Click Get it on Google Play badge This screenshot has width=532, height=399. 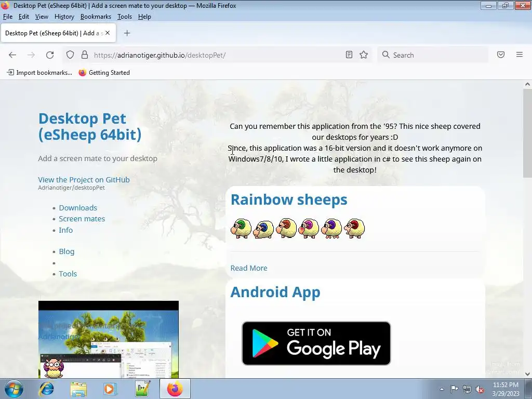click(x=316, y=343)
